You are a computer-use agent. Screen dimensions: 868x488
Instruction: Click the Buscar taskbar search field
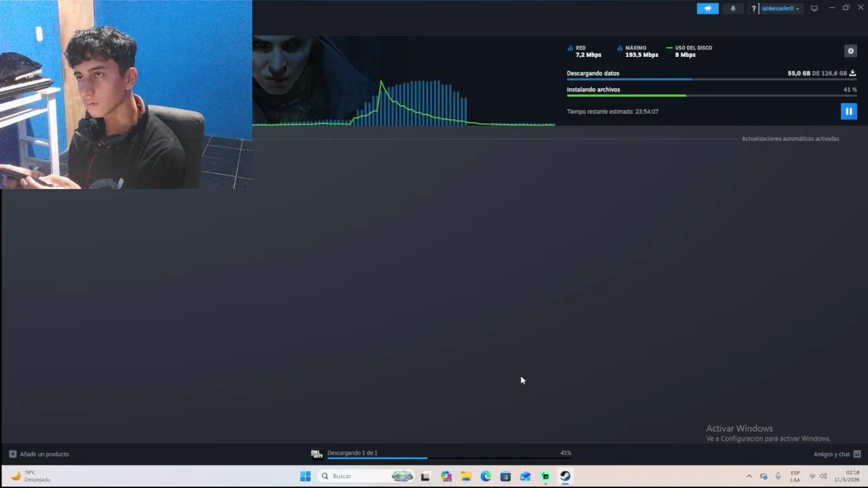tap(366, 476)
